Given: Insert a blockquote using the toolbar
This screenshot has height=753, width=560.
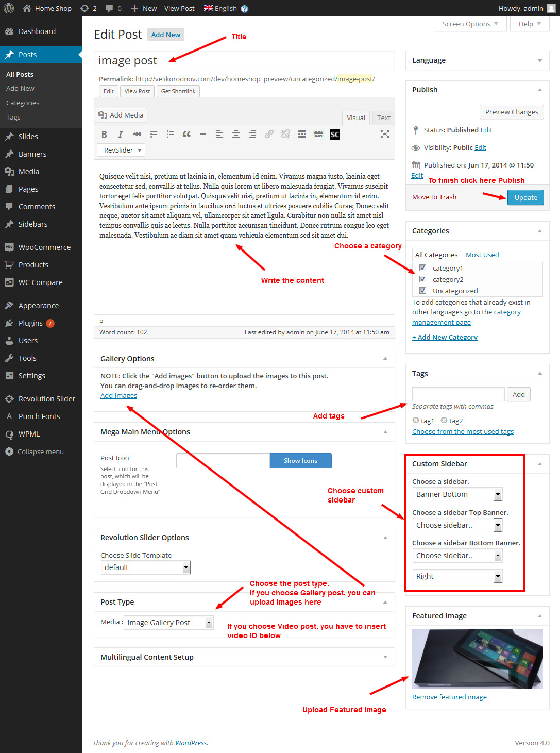Looking at the screenshot, I should click(x=186, y=135).
